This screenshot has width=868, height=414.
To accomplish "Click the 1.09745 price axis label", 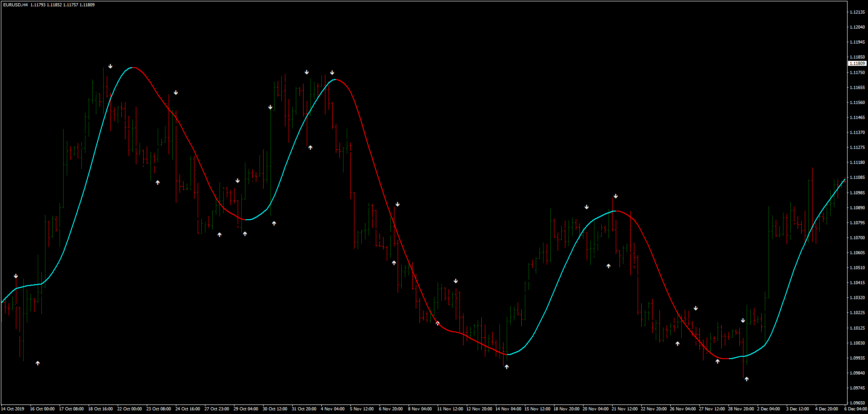I will click(857, 388).
